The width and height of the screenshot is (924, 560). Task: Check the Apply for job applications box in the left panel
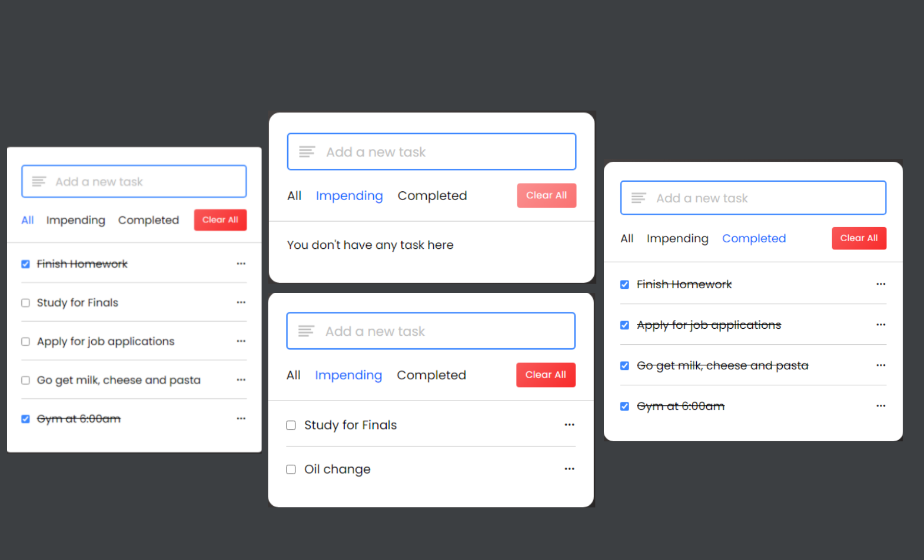pyautogui.click(x=25, y=342)
